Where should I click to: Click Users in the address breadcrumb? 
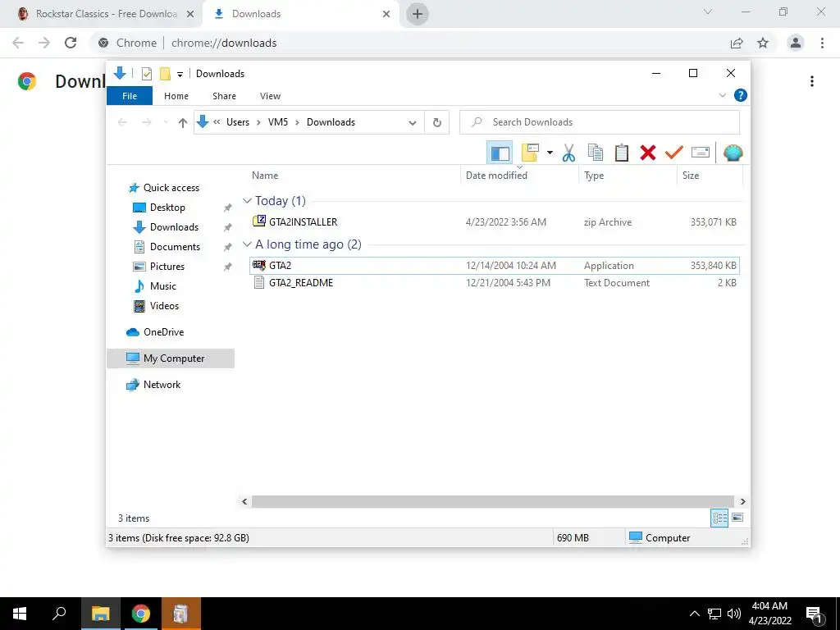tap(237, 122)
